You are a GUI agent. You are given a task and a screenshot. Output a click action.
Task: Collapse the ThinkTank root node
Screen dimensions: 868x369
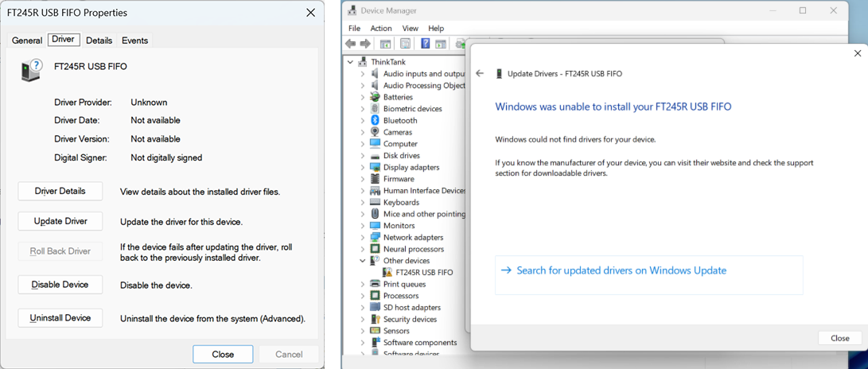(350, 62)
